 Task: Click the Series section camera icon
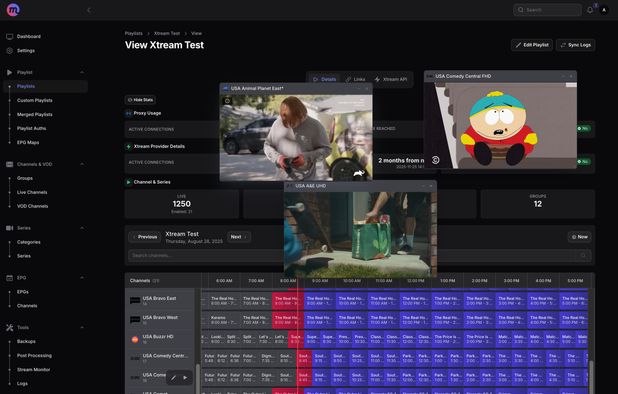pyautogui.click(x=9, y=228)
